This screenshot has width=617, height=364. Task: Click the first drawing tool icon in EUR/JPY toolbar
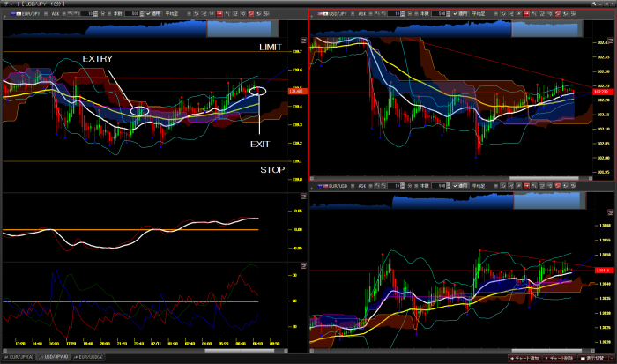[x=196, y=13]
